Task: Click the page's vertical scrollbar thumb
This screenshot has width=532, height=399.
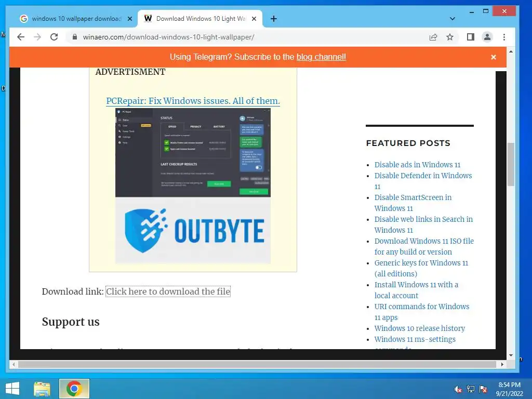Action: 511,164
